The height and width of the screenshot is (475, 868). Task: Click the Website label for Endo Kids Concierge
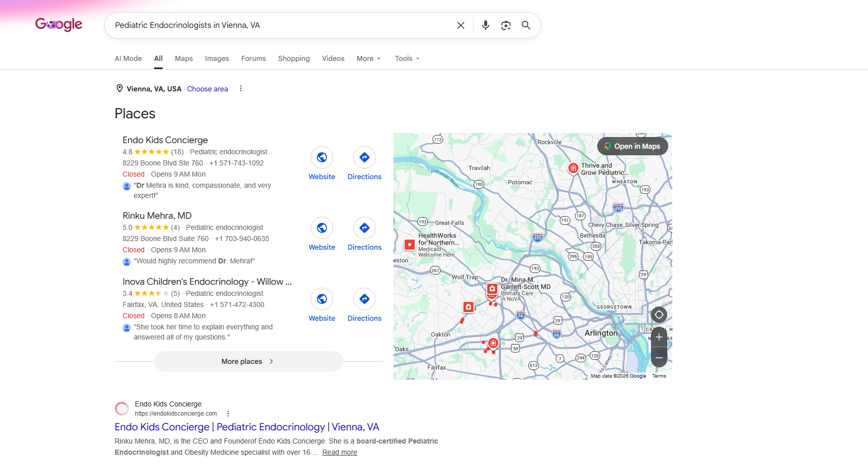coord(322,177)
